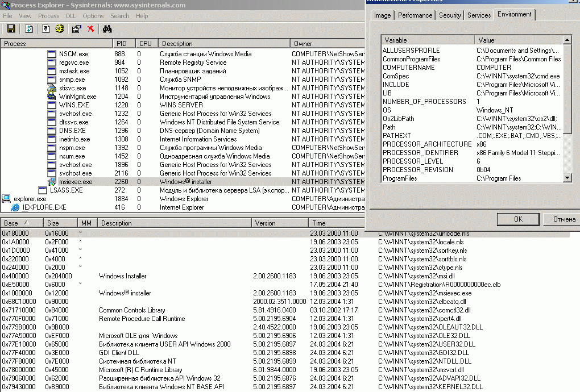Click the Save floppy disk toolbar icon
The width and height of the screenshot is (580, 392).
(x=11, y=29)
